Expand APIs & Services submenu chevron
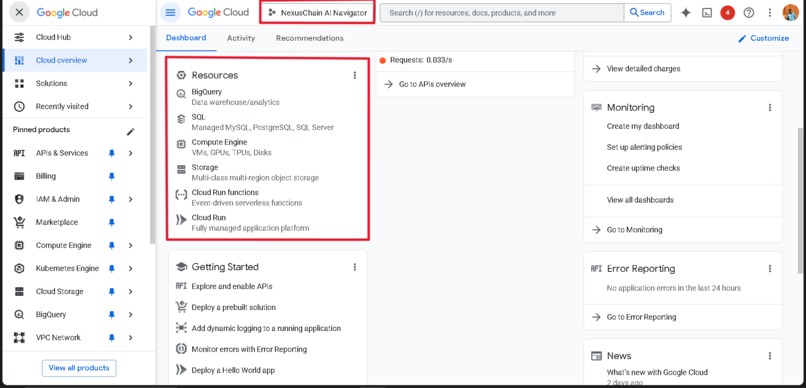The image size is (806, 388). (131, 153)
